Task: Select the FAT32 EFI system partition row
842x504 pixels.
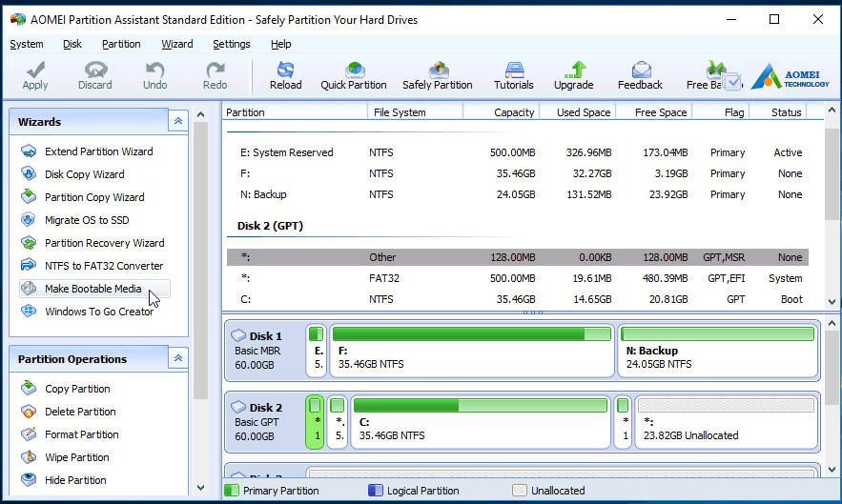Action: click(518, 278)
